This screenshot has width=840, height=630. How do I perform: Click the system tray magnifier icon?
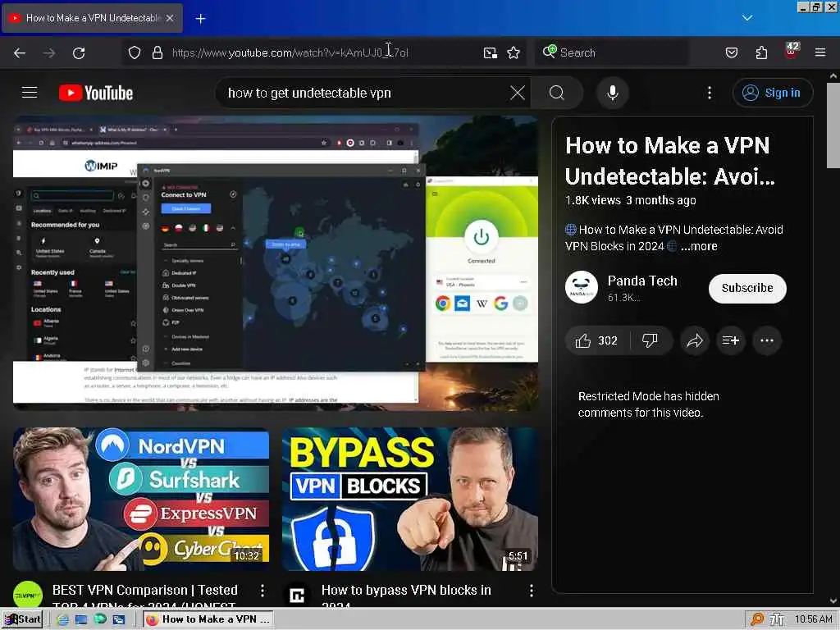tap(757, 619)
